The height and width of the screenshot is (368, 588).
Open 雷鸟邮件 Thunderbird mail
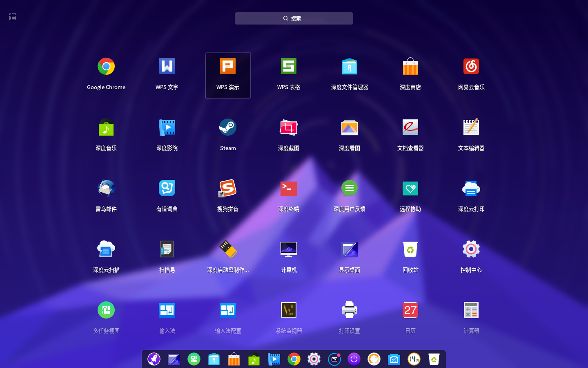tap(106, 197)
